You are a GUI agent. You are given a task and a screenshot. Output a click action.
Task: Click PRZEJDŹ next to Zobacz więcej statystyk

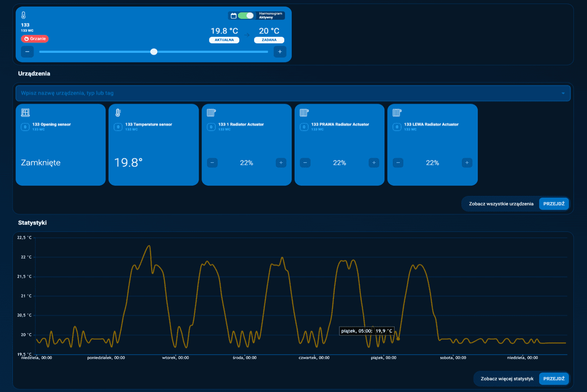[553, 378]
